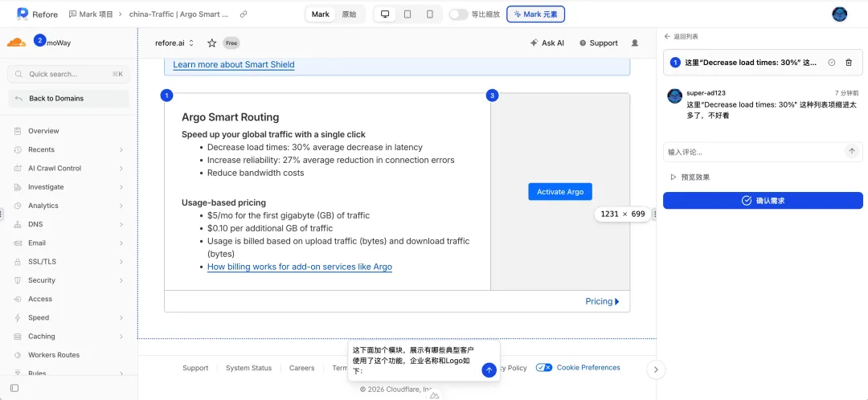Click the Cloudflare cloud logo
The image size is (868, 400).
[16, 43]
